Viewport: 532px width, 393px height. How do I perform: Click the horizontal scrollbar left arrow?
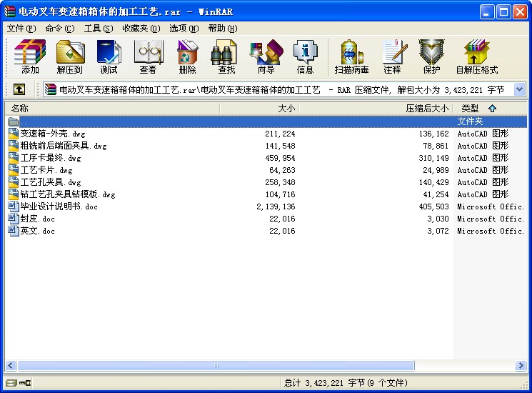coord(11,366)
